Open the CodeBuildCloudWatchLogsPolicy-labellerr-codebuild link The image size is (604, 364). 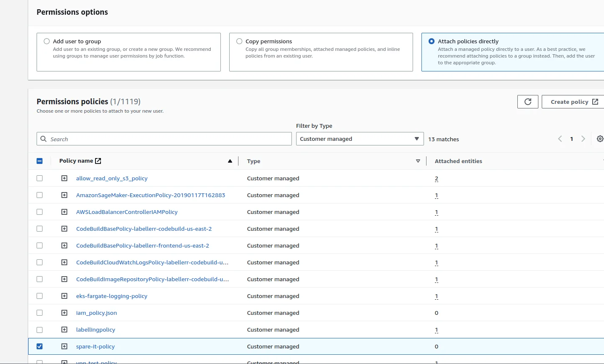click(152, 262)
